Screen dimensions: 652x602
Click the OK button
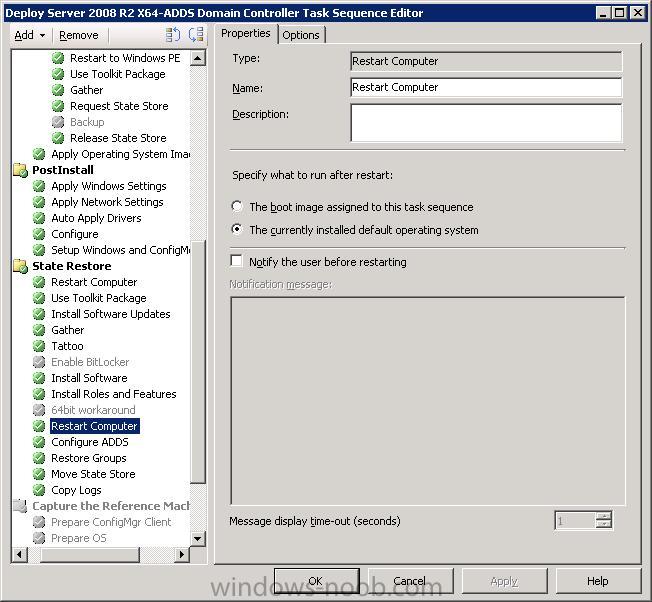[x=316, y=581]
